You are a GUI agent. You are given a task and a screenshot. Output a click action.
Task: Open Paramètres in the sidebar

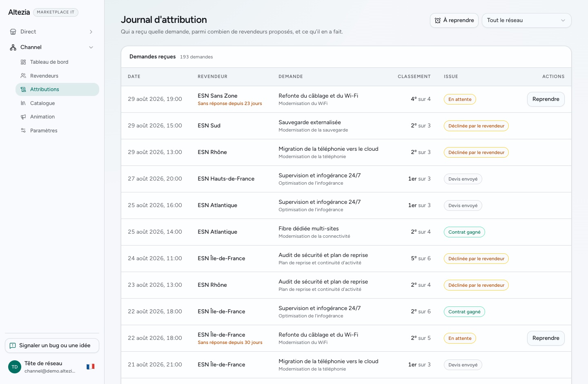57,131
